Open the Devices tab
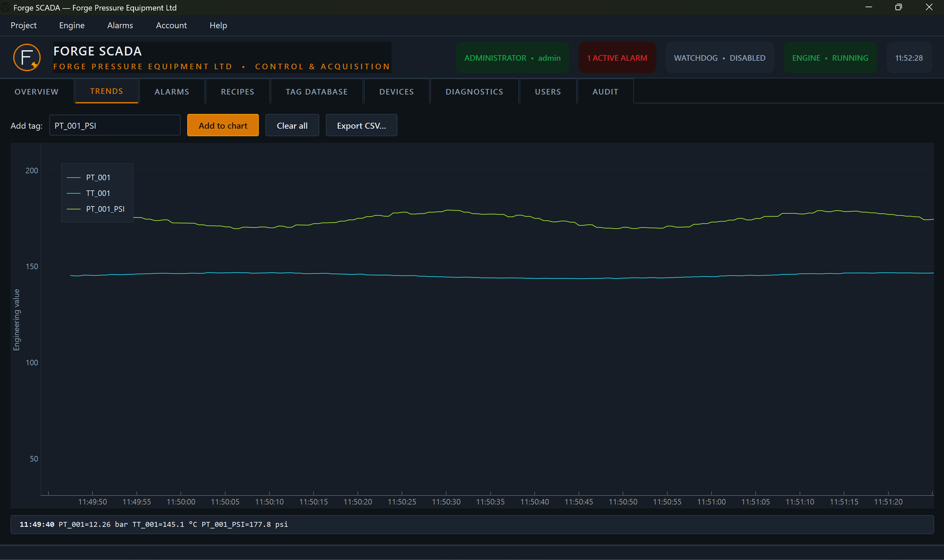Viewport: 944px width, 560px height. pos(396,92)
